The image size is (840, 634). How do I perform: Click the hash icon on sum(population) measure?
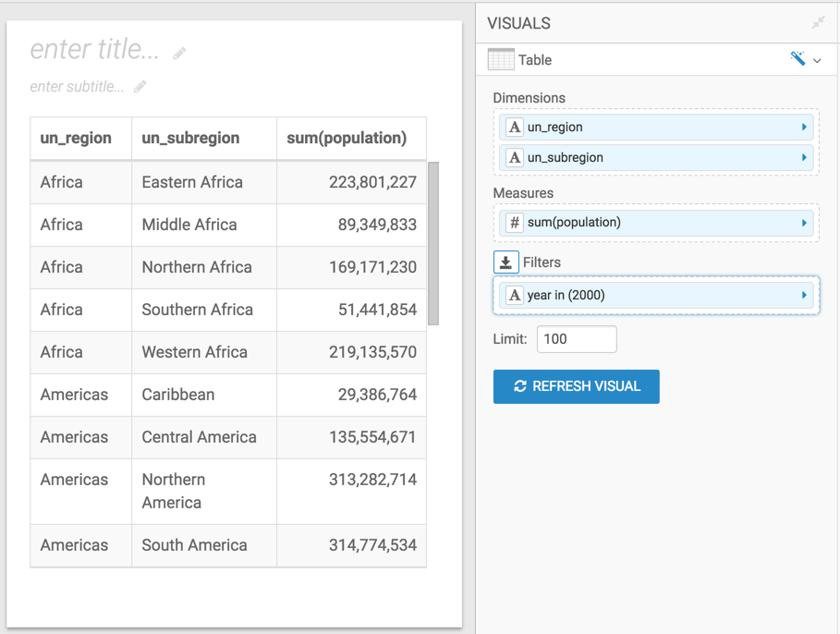(x=515, y=223)
